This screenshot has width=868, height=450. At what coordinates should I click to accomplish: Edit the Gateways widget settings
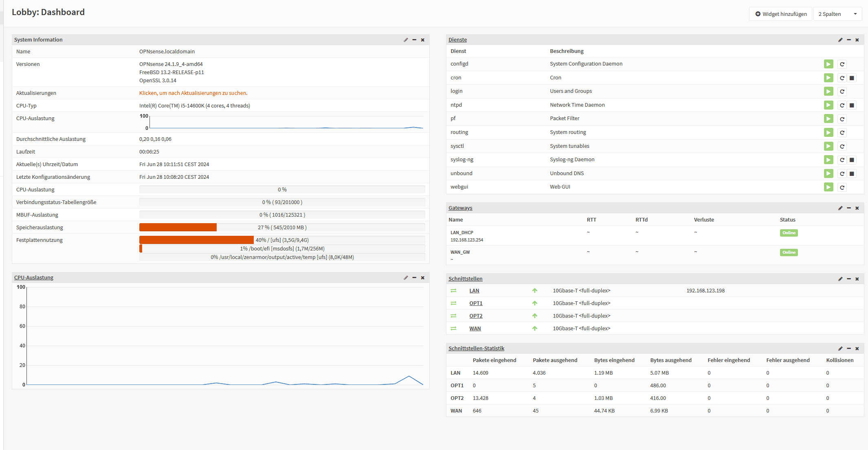pos(840,208)
